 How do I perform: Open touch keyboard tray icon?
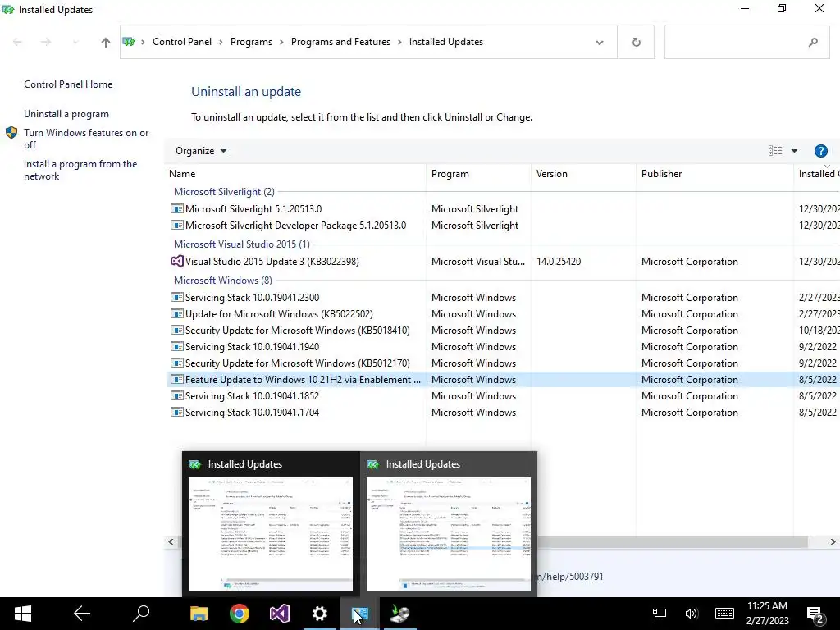tap(724, 614)
